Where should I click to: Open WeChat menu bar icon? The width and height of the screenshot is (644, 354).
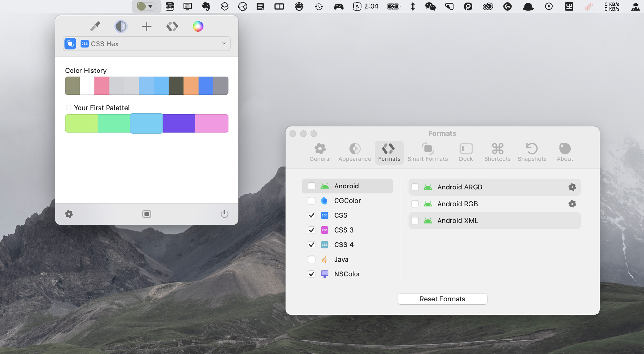(430, 6)
